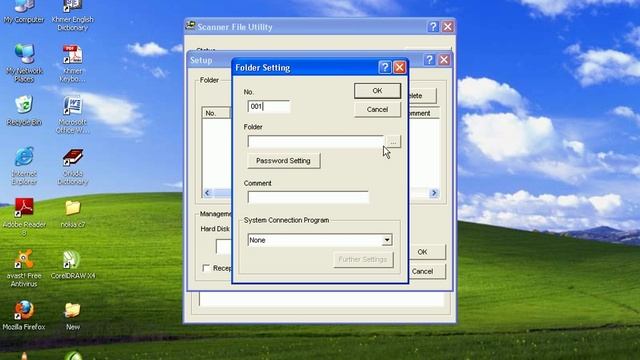The image size is (640, 360).
Task: Select the Recycle Bin icon
Action: pos(24,110)
